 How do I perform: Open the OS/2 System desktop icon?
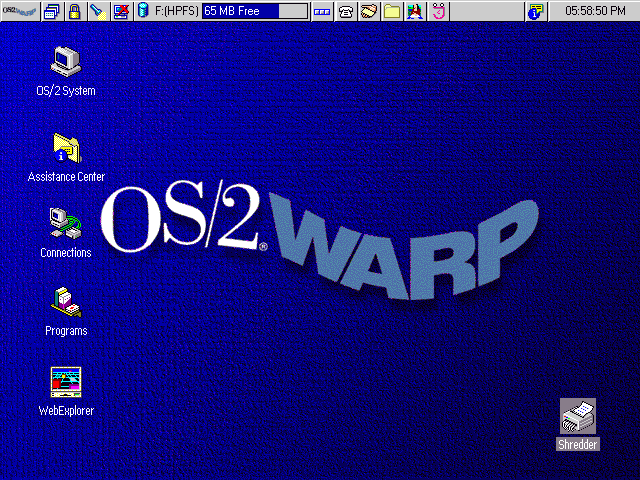tap(66, 62)
